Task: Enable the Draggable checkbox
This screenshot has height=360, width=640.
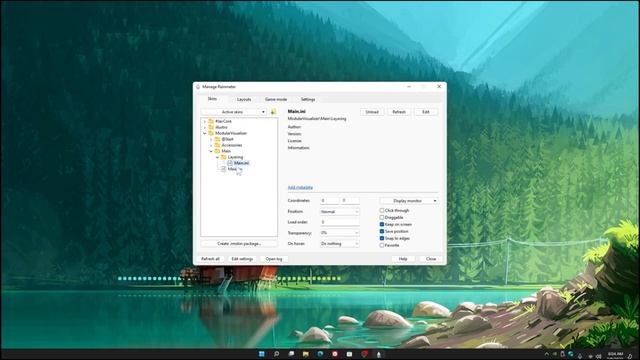Action: [x=382, y=217]
